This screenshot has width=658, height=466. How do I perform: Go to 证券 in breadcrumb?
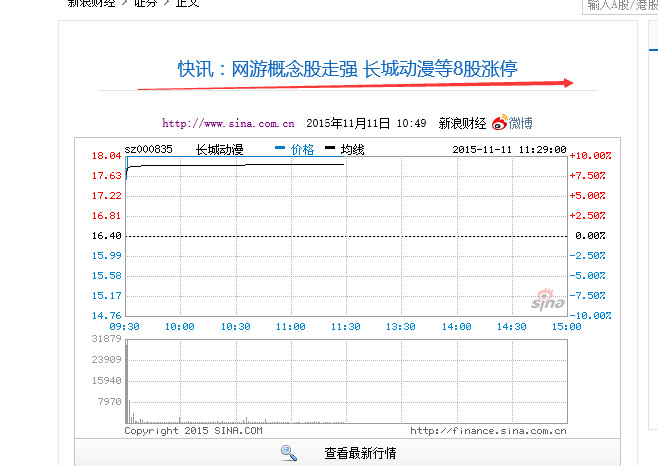(145, 3)
